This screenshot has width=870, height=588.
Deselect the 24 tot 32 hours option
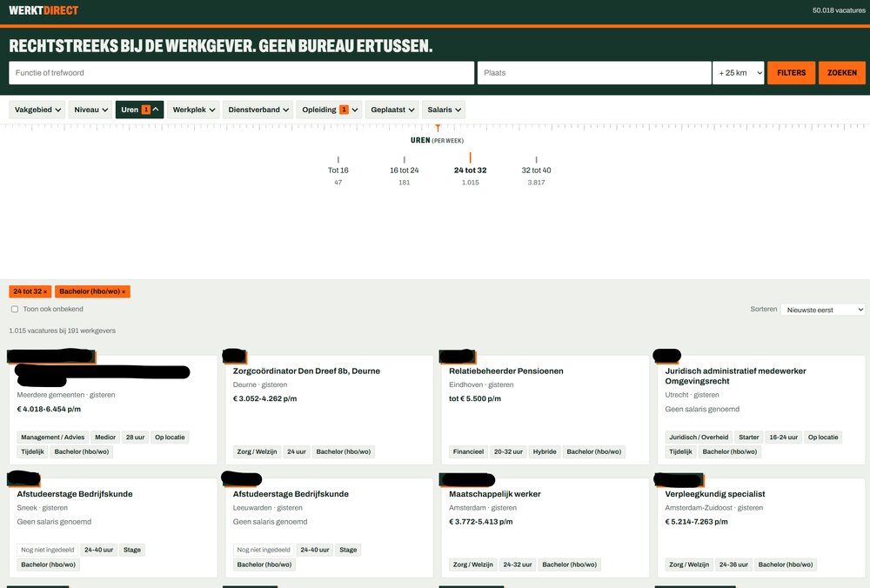(470, 170)
